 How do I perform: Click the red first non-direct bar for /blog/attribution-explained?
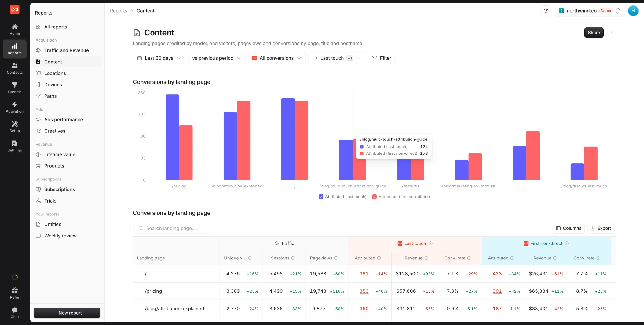click(244, 140)
